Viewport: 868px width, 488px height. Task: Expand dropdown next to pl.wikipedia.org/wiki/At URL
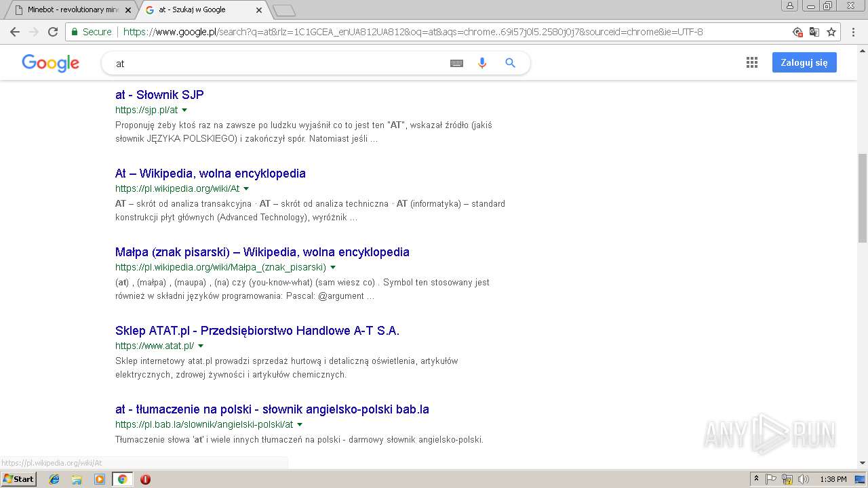pyautogui.click(x=246, y=189)
